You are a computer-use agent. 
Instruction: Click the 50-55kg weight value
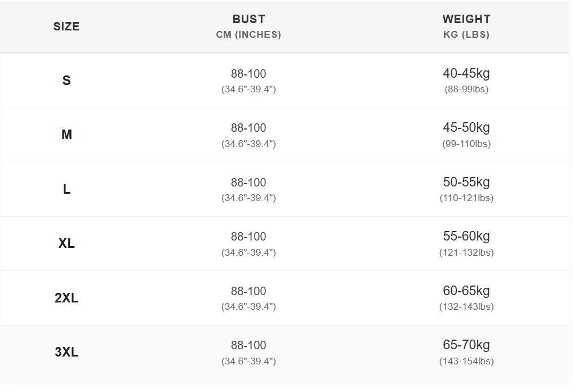[x=466, y=182]
